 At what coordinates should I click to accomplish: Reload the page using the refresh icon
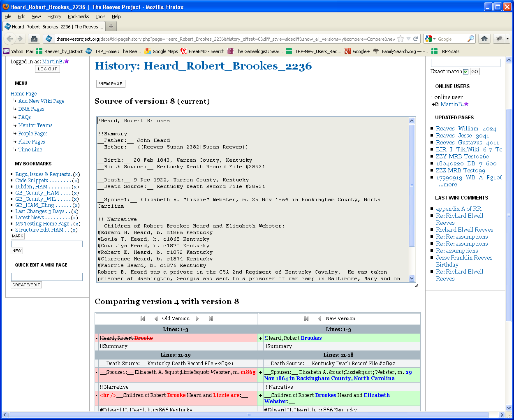click(x=416, y=39)
